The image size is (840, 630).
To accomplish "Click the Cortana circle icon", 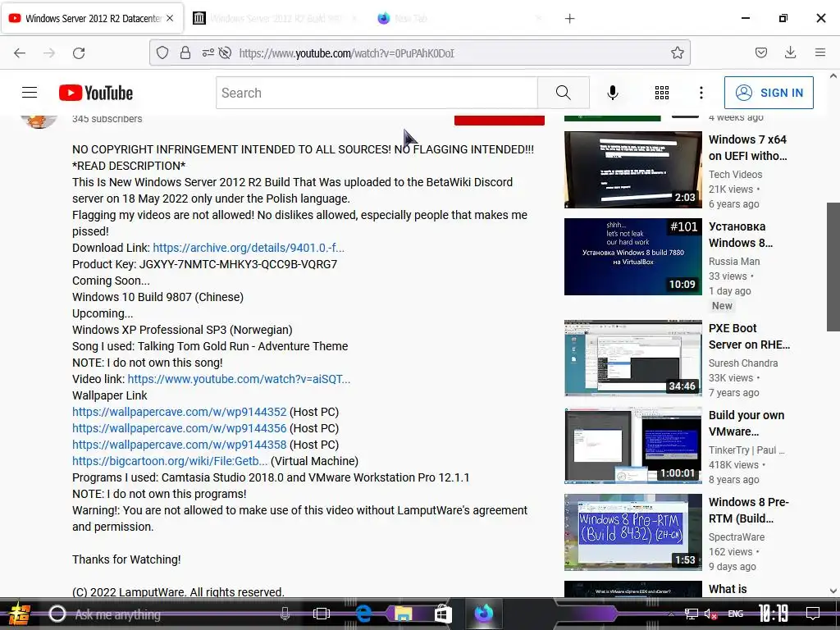I will [x=57, y=614].
